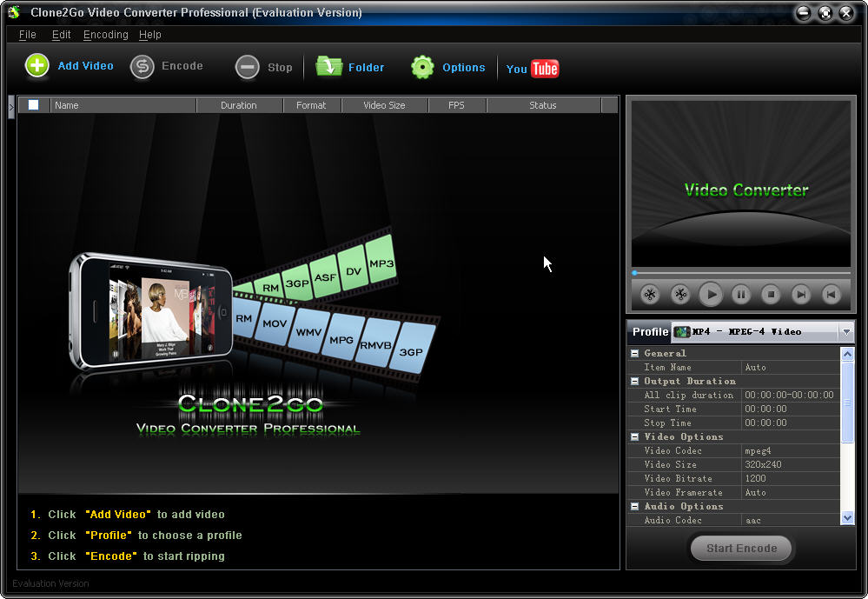Sort list by FPS column

(457, 105)
